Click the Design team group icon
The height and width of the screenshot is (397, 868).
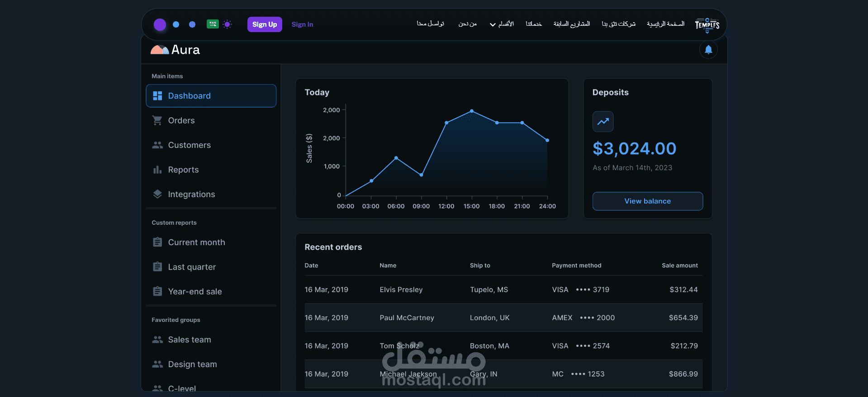pyautogui.click(x=157, y=364)
